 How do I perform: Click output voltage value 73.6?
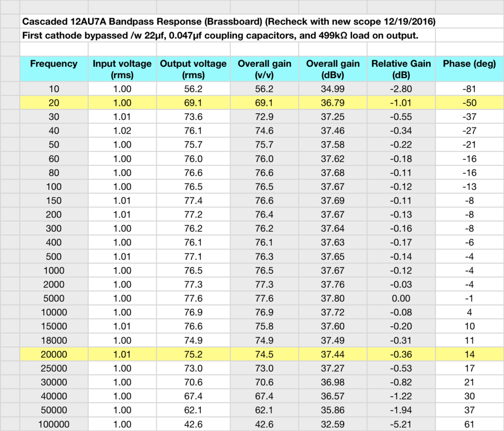193,117
